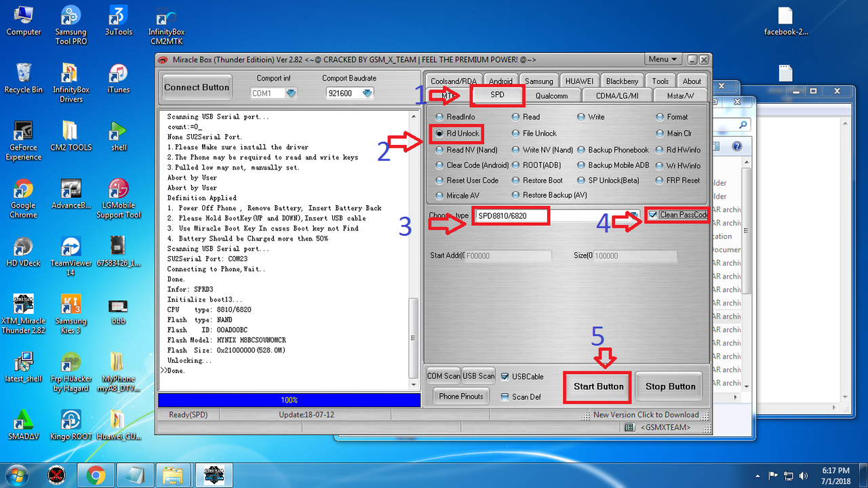Click the Connect Button
Screen dimensions: 868x488
pyautogui.click(x=197, y=87)
